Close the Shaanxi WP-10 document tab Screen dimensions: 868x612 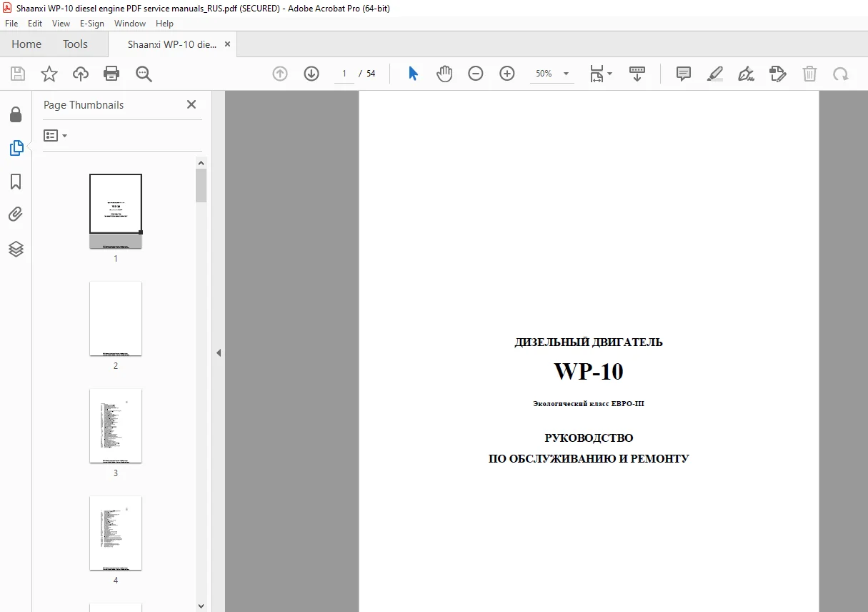click(x=228, y=44)
